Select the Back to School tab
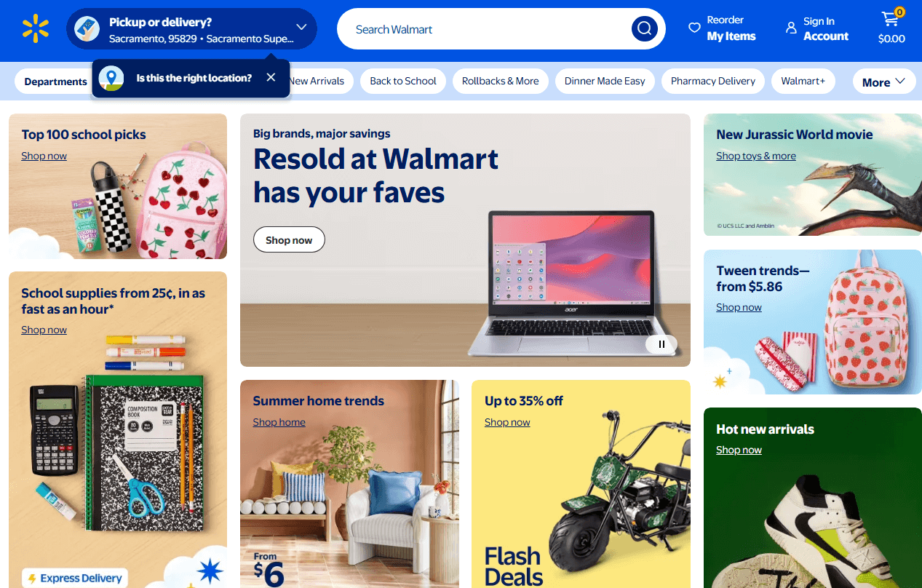 [403, 81]
